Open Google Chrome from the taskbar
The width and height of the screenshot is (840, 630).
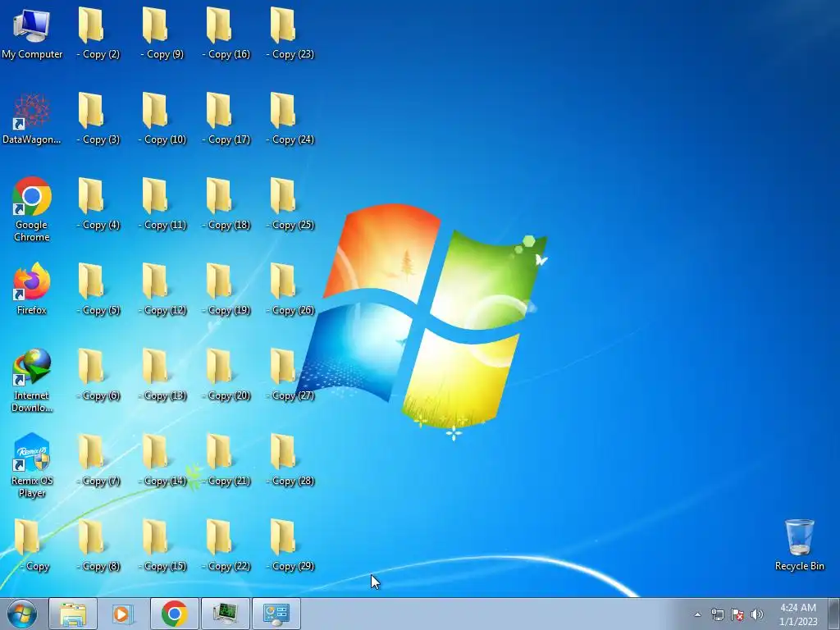tap(174, 614)
